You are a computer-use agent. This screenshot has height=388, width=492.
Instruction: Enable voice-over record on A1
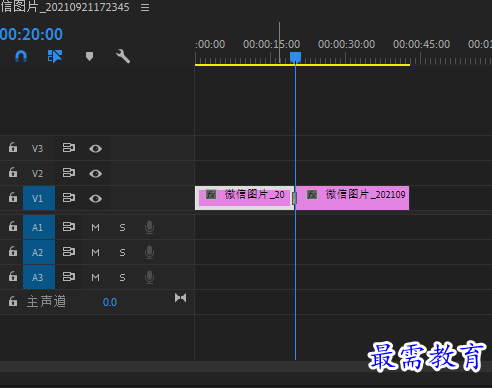[x=149, y=227]
